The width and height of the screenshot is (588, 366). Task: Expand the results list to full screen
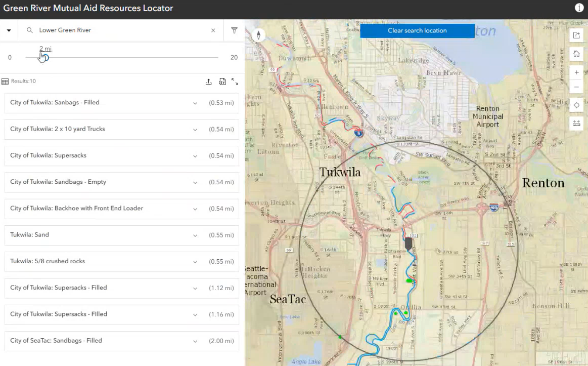click(235, 81)
